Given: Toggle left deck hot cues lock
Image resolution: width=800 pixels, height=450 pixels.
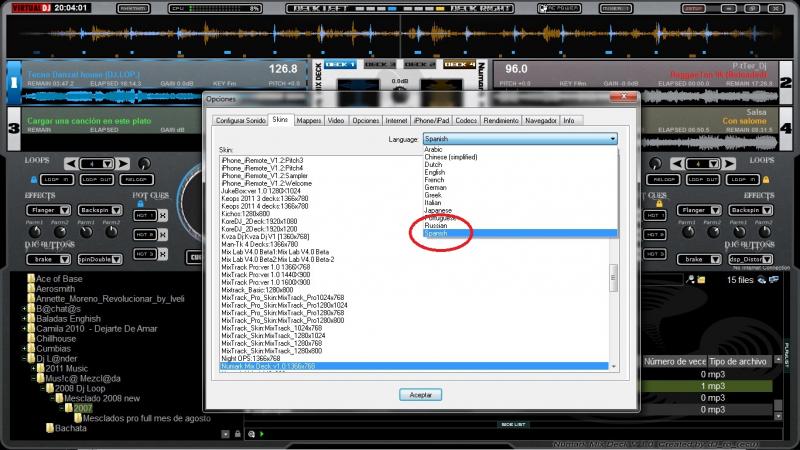Looking at the screenshot, I should (140, 204).
